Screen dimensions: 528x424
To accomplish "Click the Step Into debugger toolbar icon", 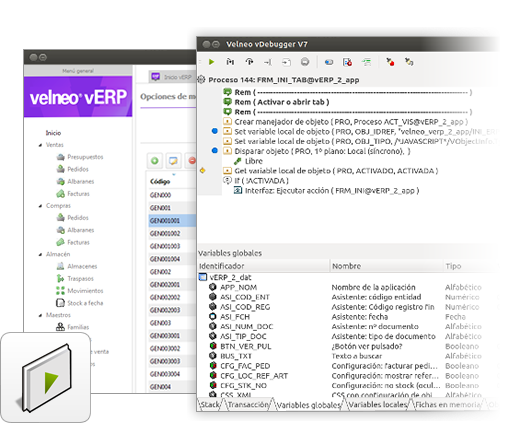I will 230,62.
